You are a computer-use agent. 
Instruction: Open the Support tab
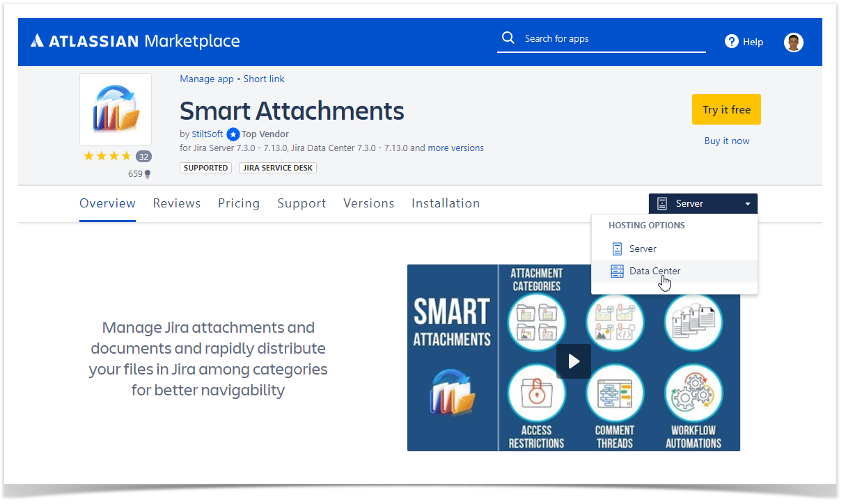[x=301, y=203]
